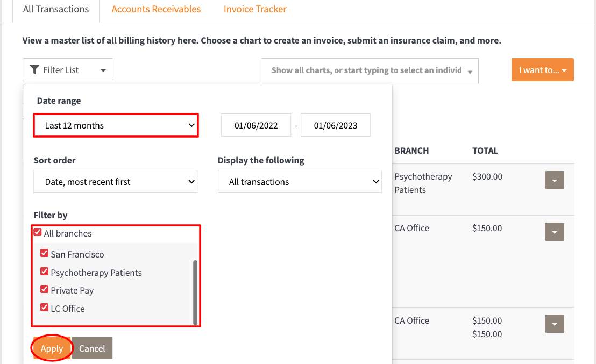This screenshot has width=596, height=364.
Task: Open actions arrow for first $150.00 CA Office row
Action: coord(555,232)
